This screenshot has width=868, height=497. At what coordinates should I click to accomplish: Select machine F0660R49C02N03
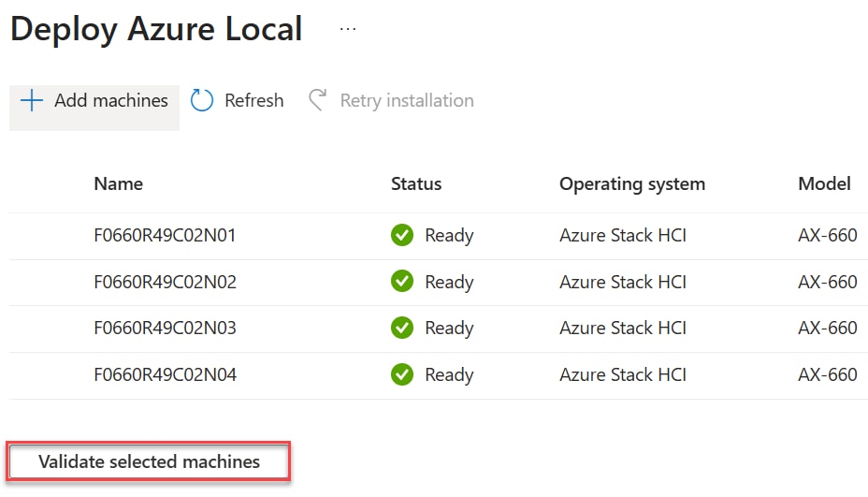[x=165, y=328]
